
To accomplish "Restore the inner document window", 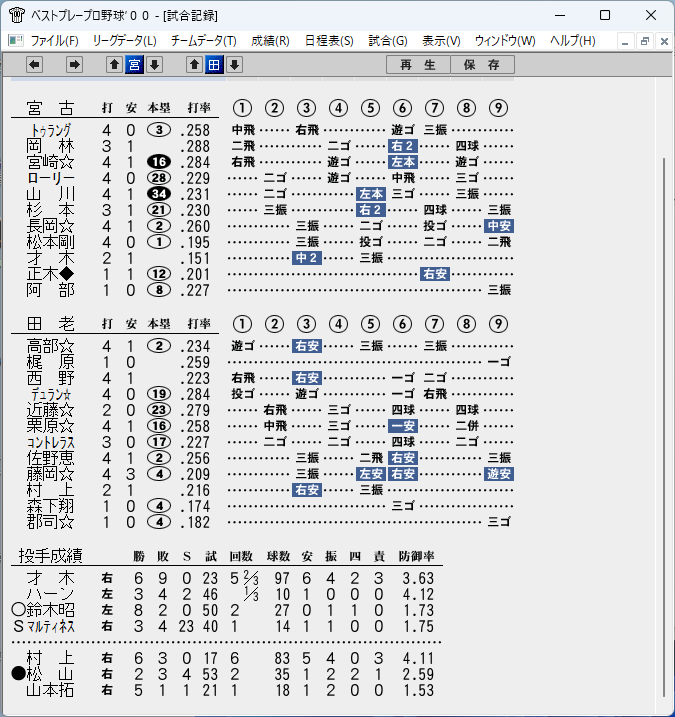I will point(645,41).
